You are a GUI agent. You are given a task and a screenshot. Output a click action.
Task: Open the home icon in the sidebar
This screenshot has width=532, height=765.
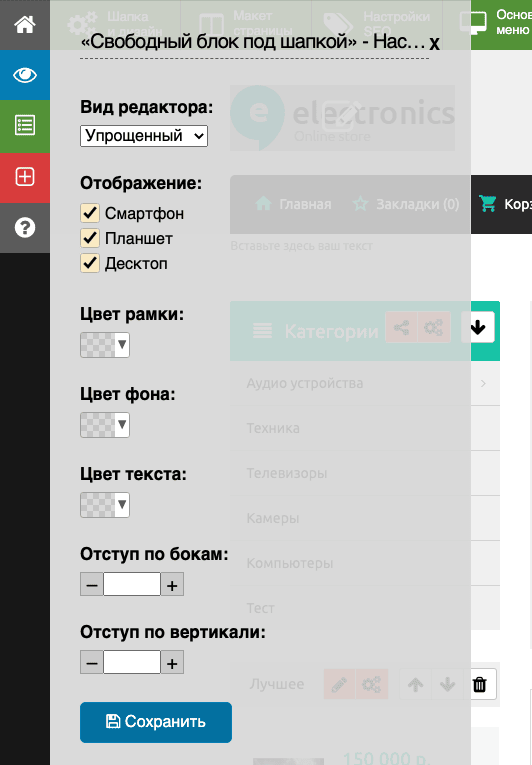point(24,25)
